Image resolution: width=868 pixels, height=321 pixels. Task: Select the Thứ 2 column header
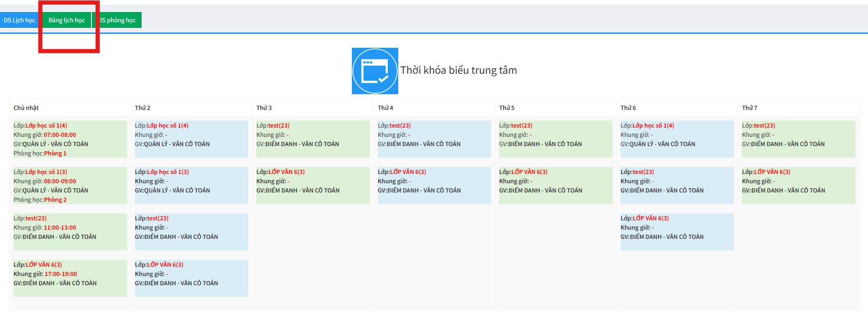point(143,108)
